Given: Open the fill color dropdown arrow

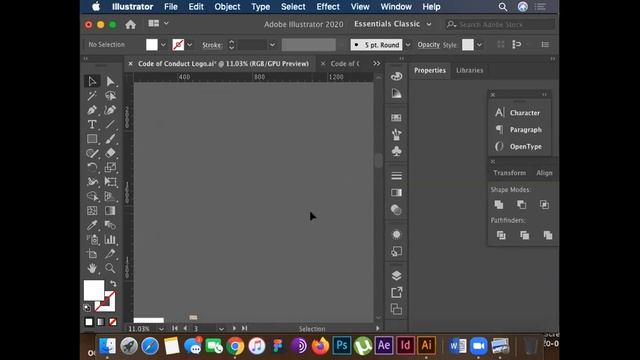Looking at the screenshot, I should click(x=163, y=45).
